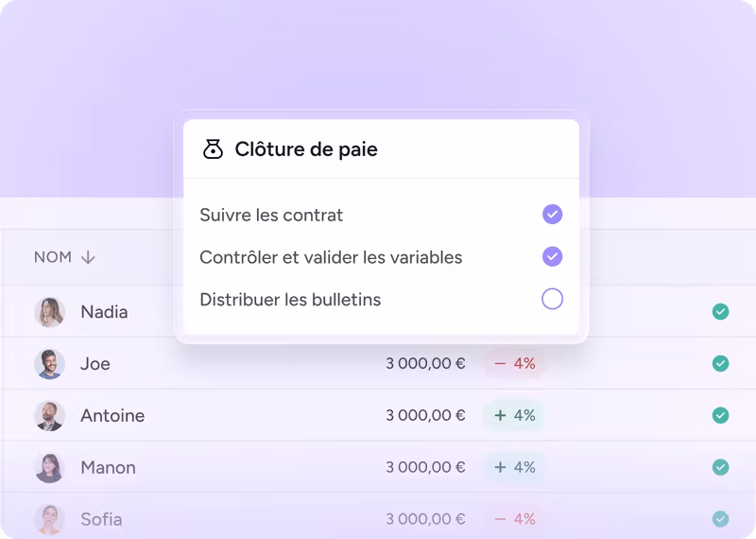
Task: Open Sofia's employee row name
Action: pos(101,519)
